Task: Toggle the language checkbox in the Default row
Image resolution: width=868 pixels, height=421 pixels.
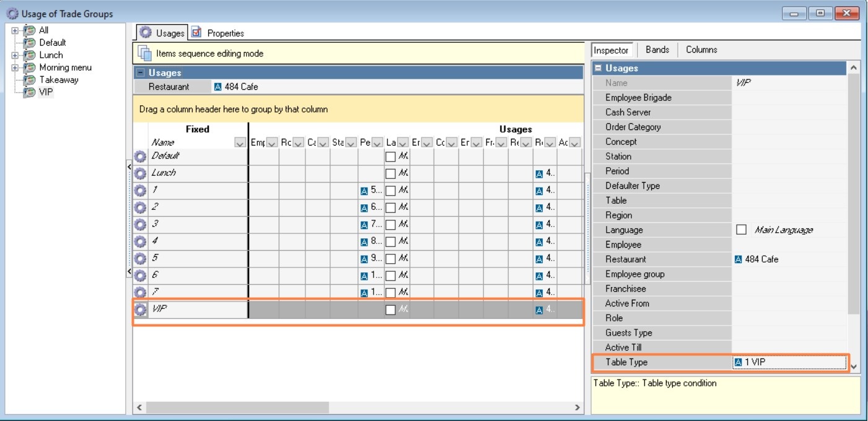Action: pos(390,157)
